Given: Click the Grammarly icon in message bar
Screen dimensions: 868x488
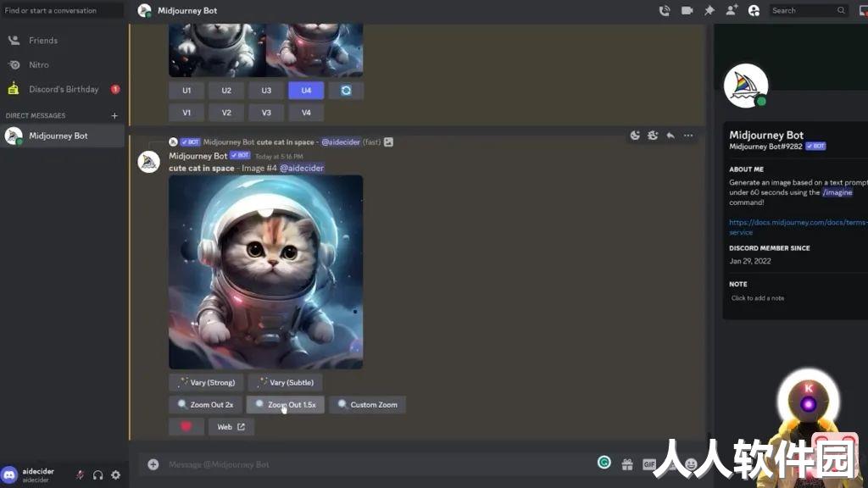Looking at the screenshot, I should tap(604, 463).
